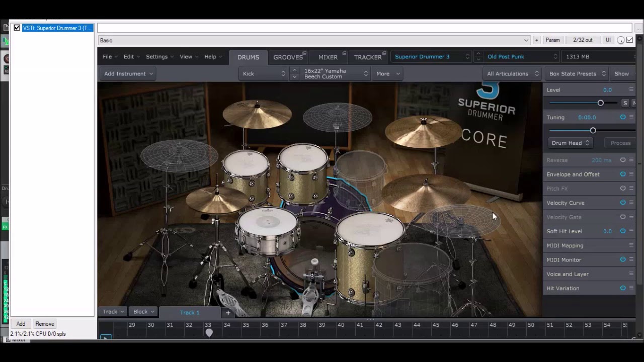Toggle the Velocity Curve power button

pos(623,203)
